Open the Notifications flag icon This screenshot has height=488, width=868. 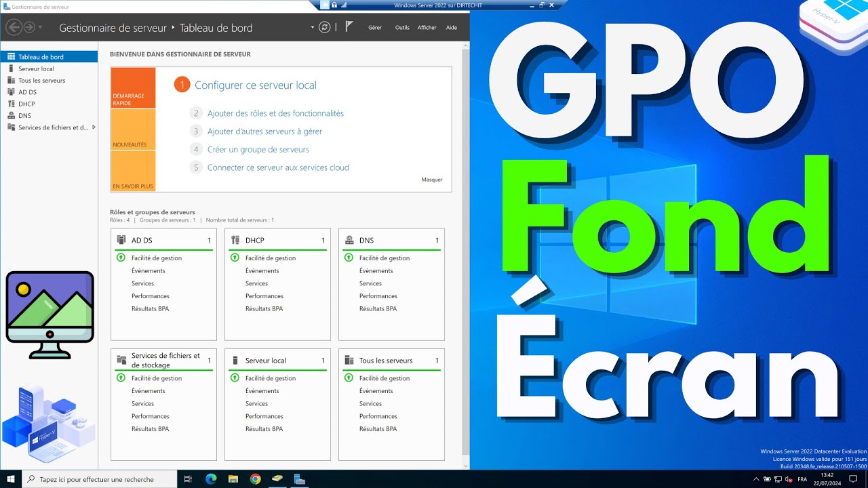(349, 27)
